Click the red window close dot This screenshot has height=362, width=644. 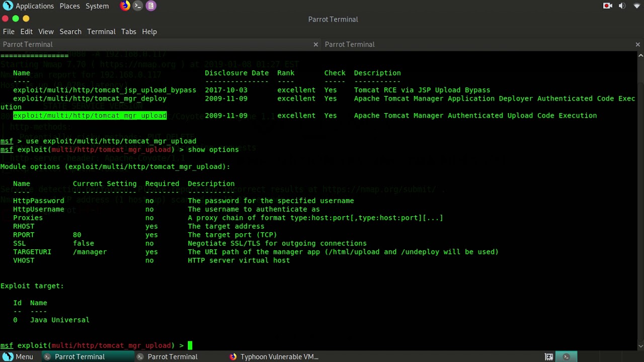[x=5, y=19]
